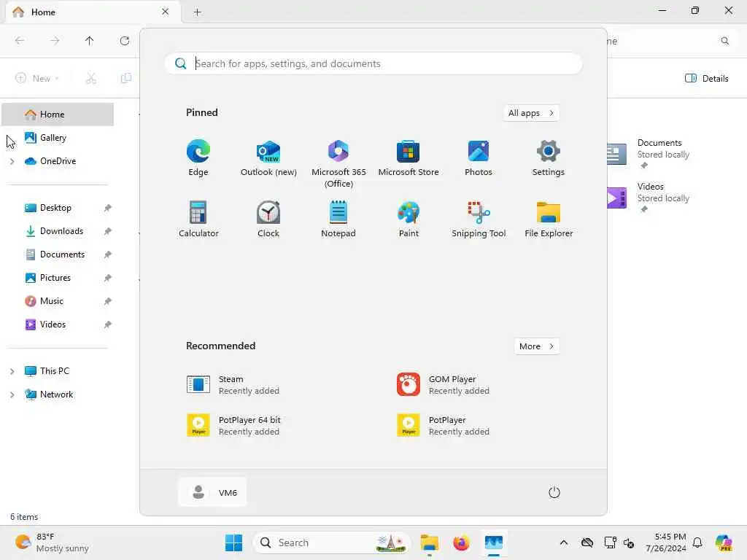Image resolution: width=747 pixels, height=560 pixels.
Task: Open the network status tray icon
Action: pos(610,542)
